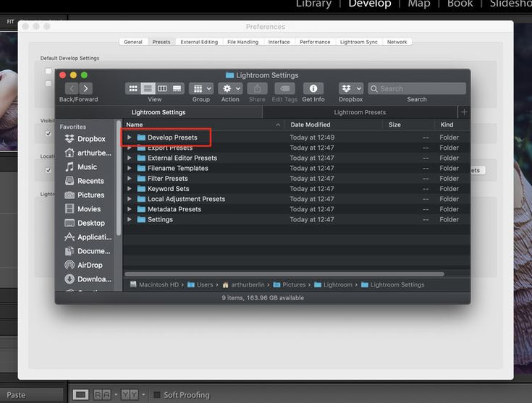532x403 pixels.
Task: Expand the Develop Presets folder triangle
Action: [130, 137]
